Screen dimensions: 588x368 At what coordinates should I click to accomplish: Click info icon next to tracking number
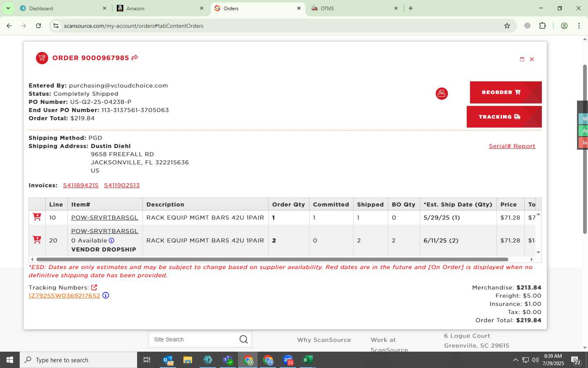coord(106,295)
